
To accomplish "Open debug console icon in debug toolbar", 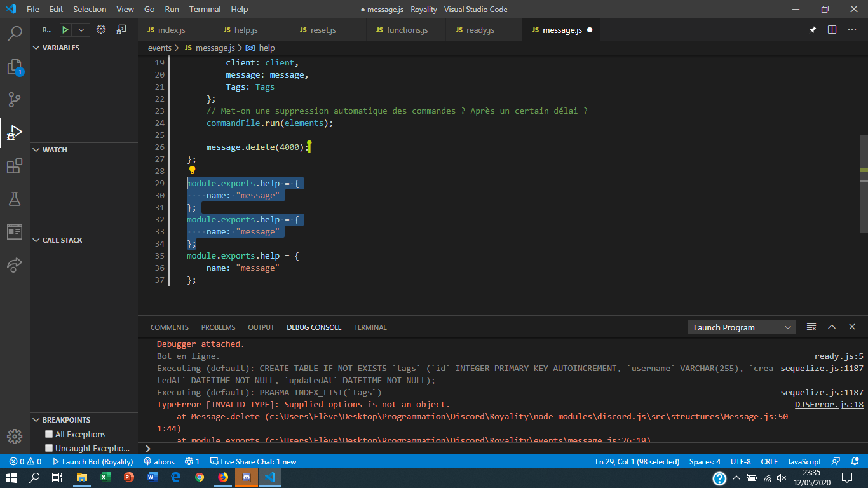I will (121, 29).
